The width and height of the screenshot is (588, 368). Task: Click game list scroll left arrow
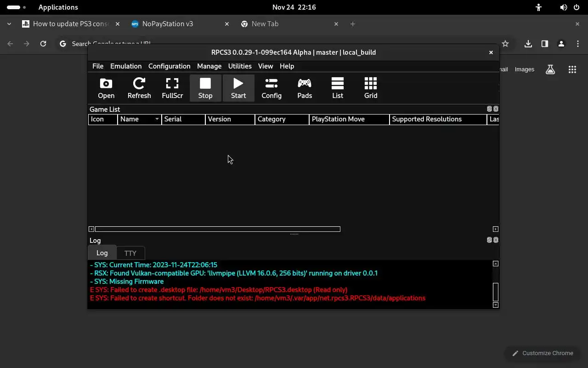click(x=91, y=229)
